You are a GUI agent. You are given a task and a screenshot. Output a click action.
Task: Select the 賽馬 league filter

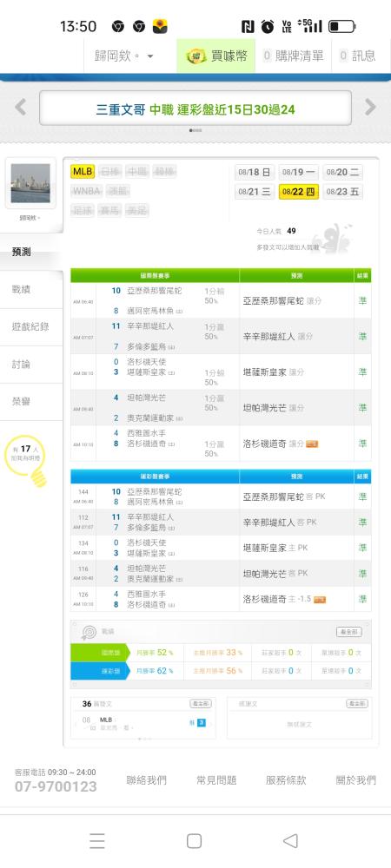click(109, 210)
